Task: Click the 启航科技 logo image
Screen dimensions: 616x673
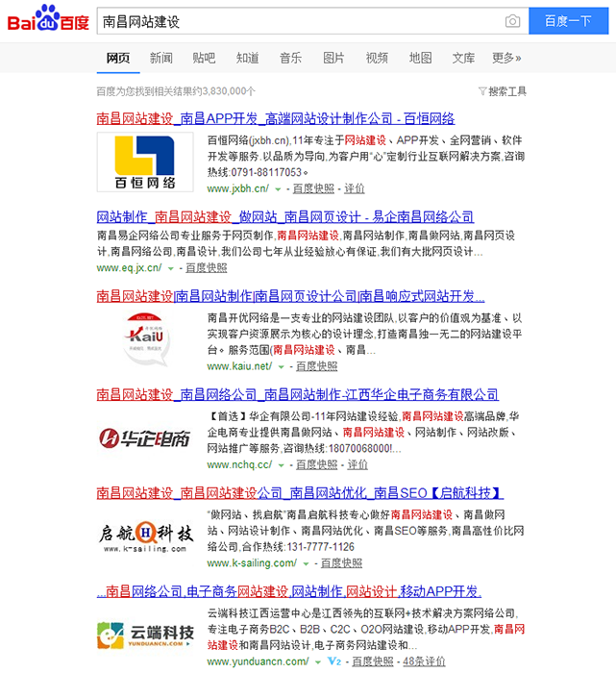Action: (143, 534)
